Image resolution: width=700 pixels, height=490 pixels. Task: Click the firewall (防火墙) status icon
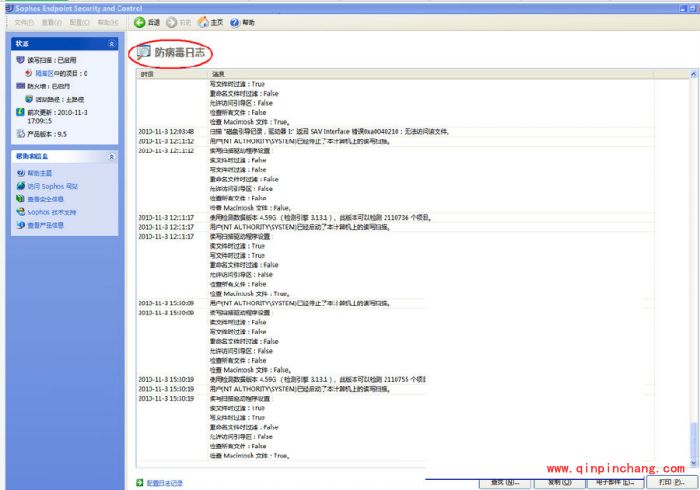pos(20,86)
